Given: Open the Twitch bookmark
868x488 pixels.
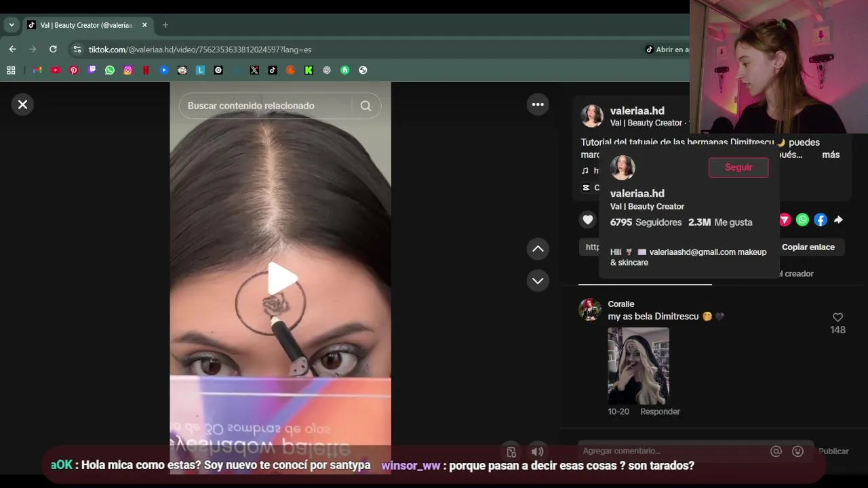Looking at the screenshot, I should tap(92, 70).
